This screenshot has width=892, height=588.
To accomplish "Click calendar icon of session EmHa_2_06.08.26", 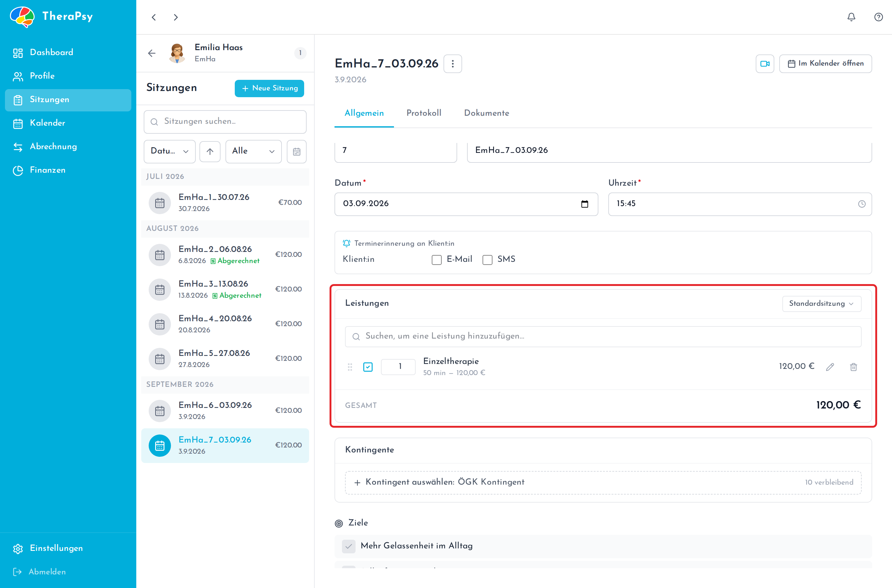I will (x=160, y=255).
